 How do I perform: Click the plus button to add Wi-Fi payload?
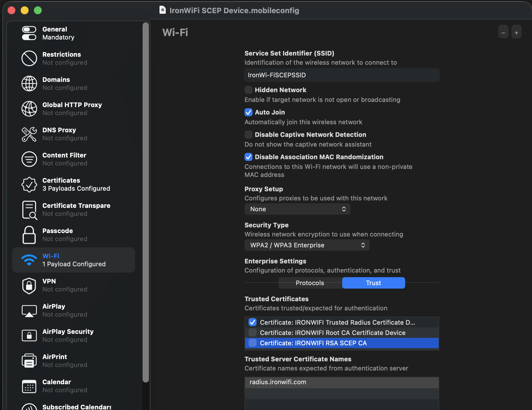(x=516, y=33)
